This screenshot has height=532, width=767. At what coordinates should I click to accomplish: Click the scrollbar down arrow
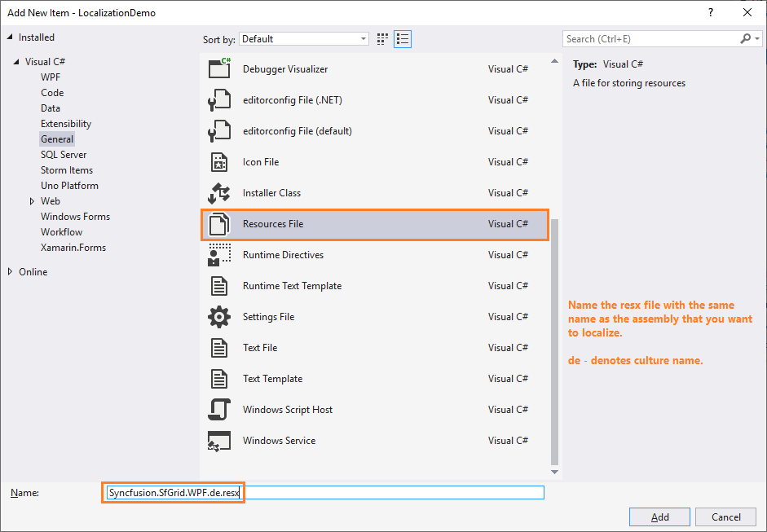[x=554, y=472]
